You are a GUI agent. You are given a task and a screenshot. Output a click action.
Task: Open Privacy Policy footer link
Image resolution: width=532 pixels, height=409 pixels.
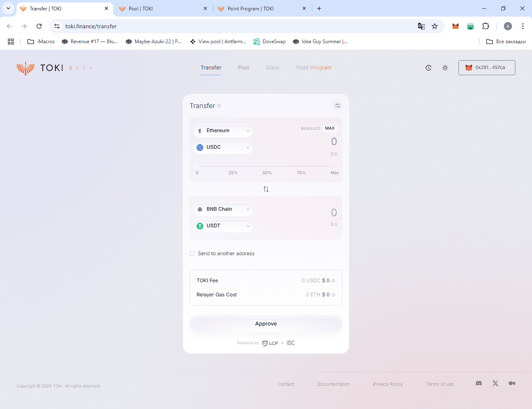pyautogui.click(x=388, y=384)
